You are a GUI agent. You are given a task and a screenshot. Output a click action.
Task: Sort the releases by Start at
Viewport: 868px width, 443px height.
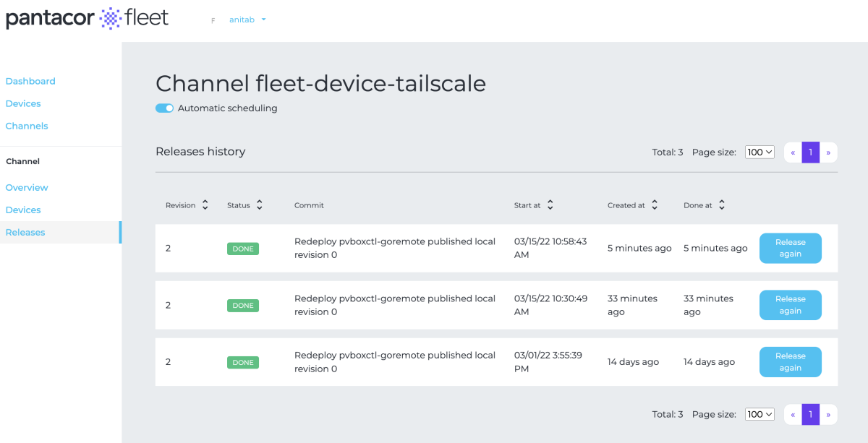pyautogui.click(x=550, y=205)
